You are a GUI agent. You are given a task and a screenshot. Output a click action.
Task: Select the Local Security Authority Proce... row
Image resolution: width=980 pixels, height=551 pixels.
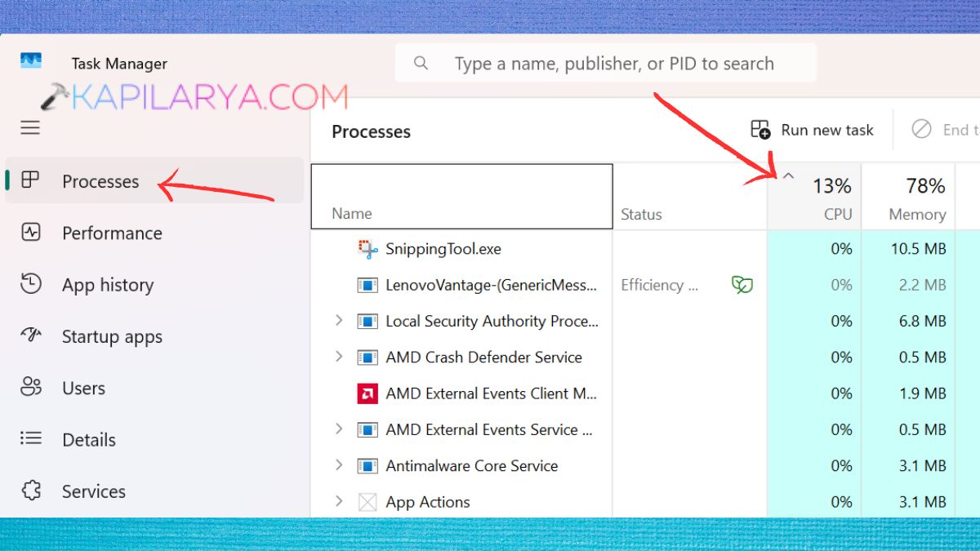pyautogui.click(x=645, y=321)
